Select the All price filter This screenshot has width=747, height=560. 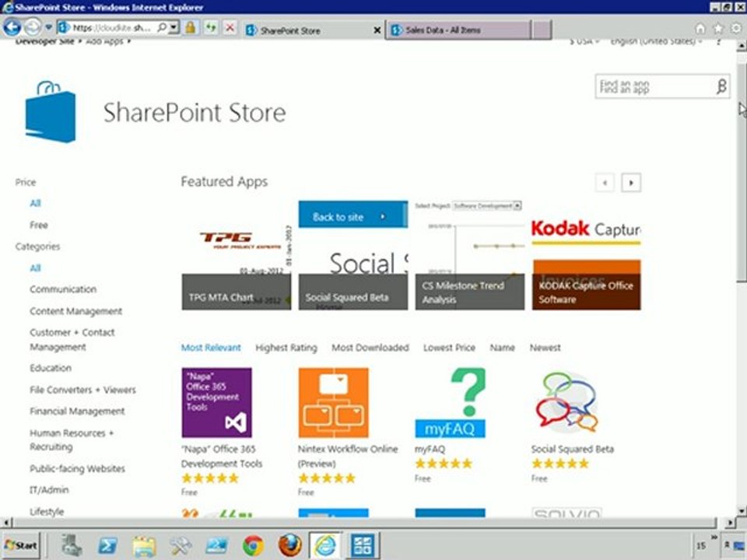pos(35,203)
